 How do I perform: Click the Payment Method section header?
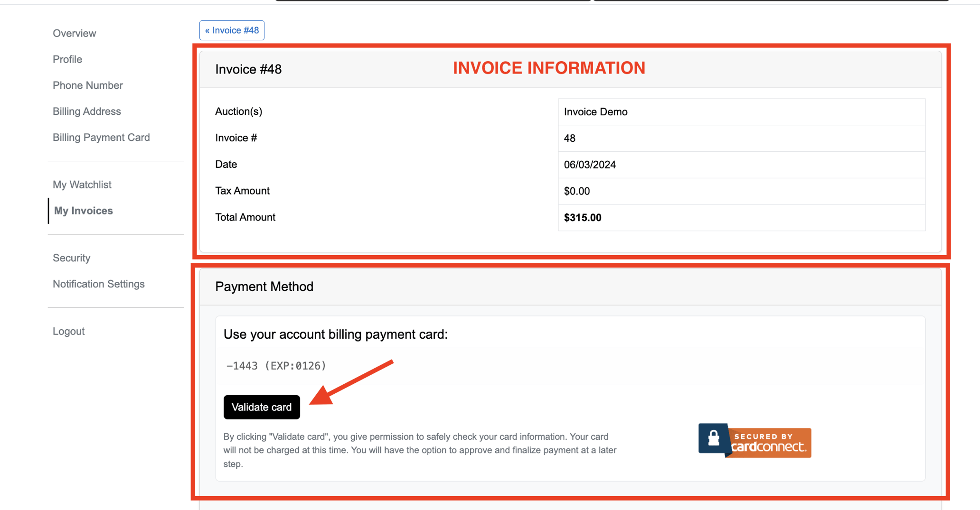(264, 286)
